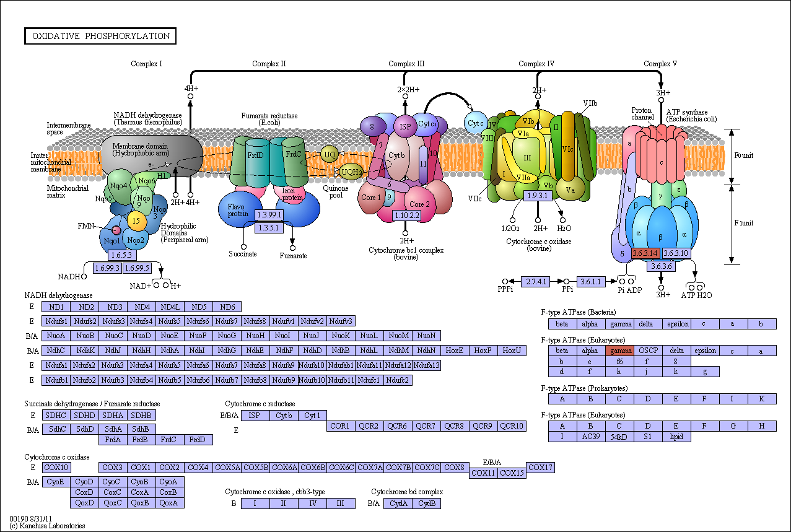
Task: Open the 2.7.4.1 enzyme link
Action: 536,281
